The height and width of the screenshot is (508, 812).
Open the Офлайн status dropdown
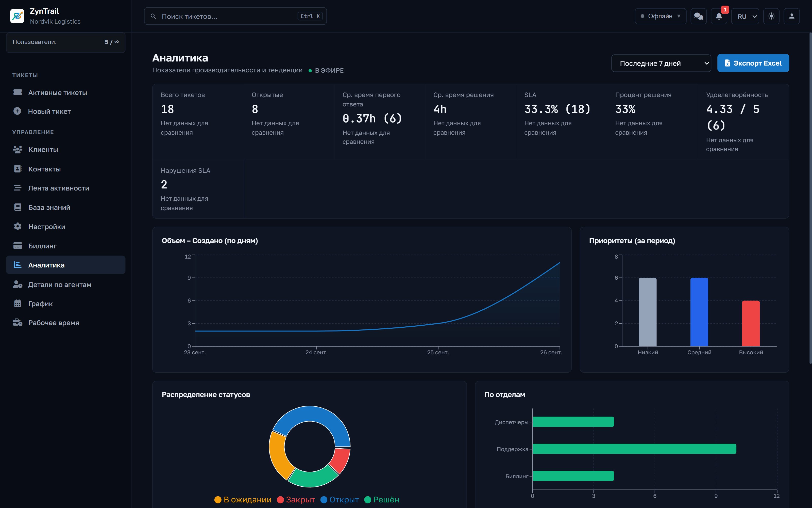pyautogui.click(x=660, y=16)
